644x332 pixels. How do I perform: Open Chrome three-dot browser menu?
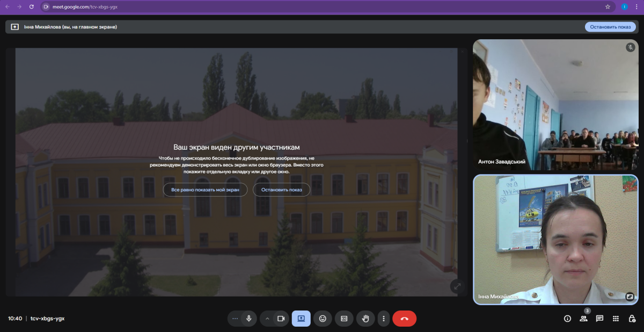(x=636, y=7)
